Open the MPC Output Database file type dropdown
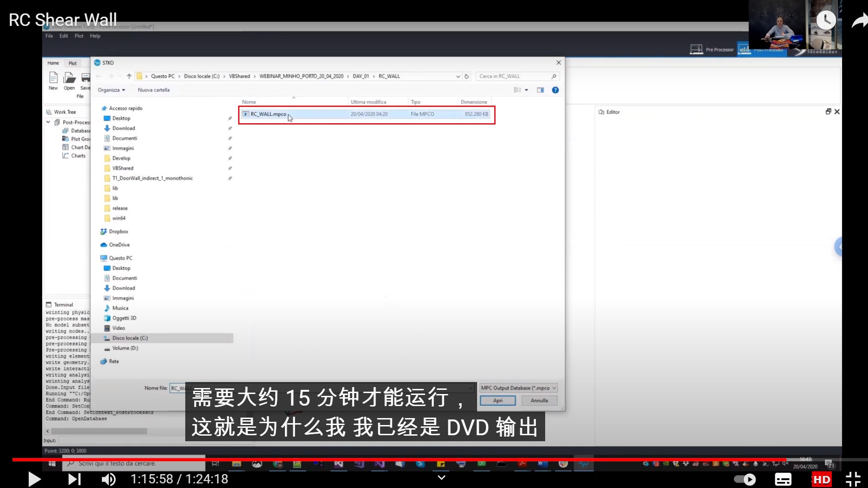868x488 pixels. tap(518, 388)
